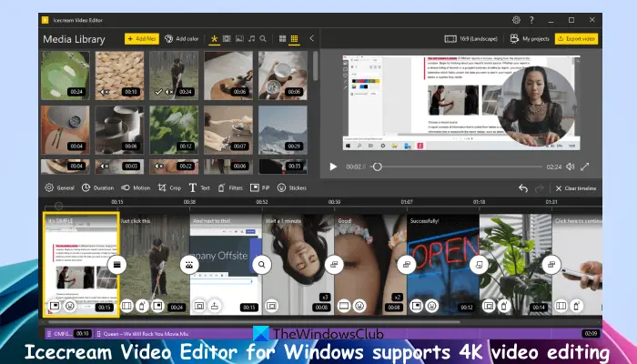Open filter icon on Just click this clip
637x364 pixels.
click(142, 306)
